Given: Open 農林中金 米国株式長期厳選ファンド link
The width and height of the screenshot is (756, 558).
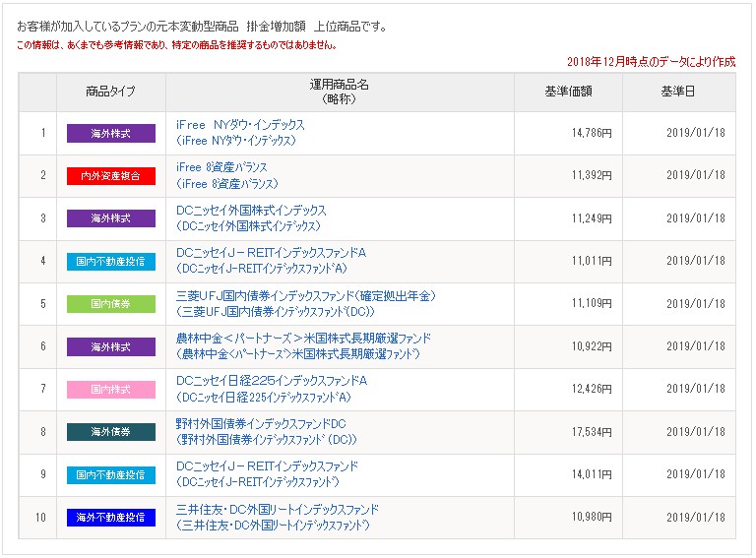Looking at the screenshot, I should click(x=303, y=338).
